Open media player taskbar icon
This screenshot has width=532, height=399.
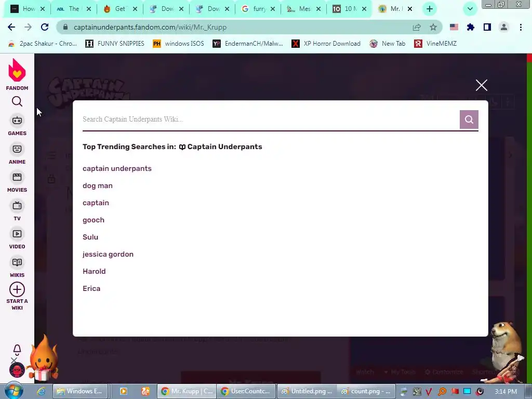(124, 391)
